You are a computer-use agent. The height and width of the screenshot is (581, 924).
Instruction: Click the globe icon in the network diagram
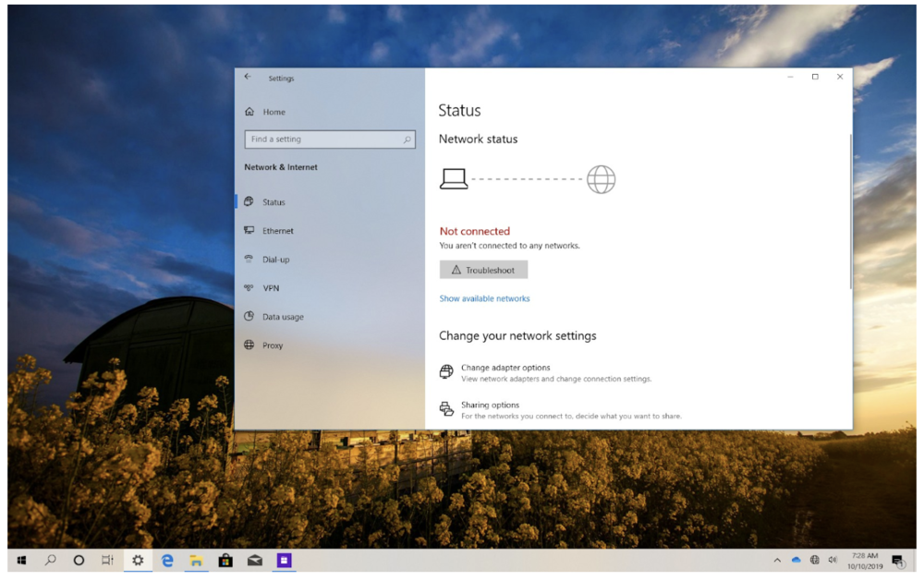coord(602,179)
